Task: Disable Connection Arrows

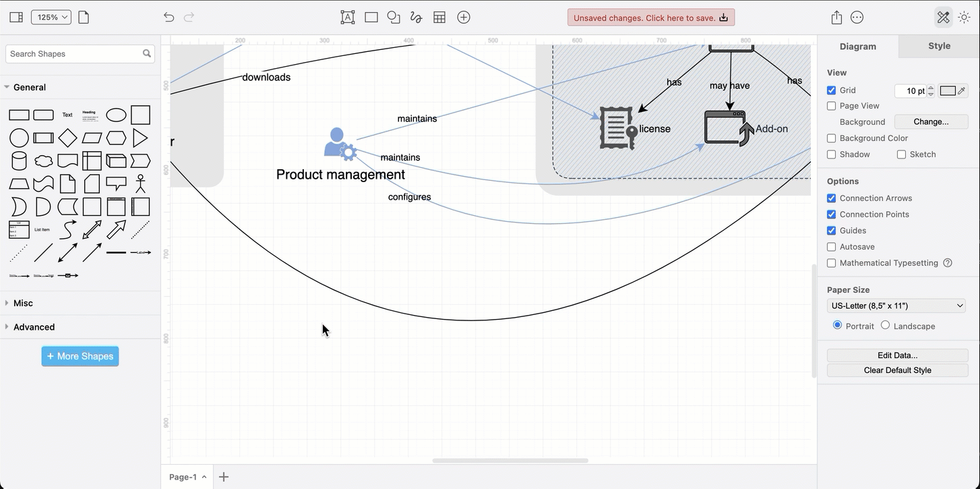Action: click(831, 198)
